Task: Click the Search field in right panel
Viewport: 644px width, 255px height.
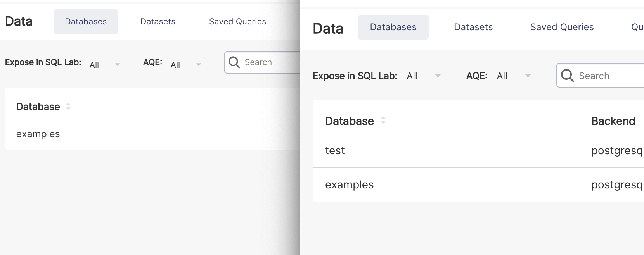Action: (609, 76)
